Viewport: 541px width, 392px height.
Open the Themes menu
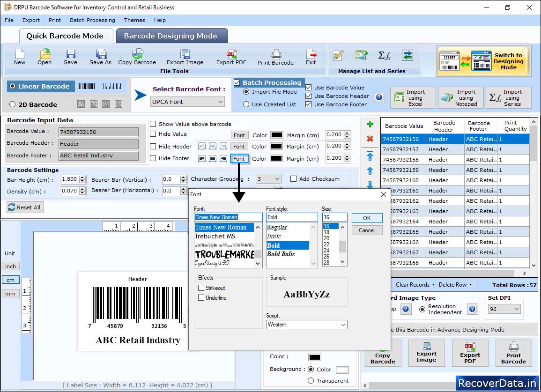[x=134, y=20]
